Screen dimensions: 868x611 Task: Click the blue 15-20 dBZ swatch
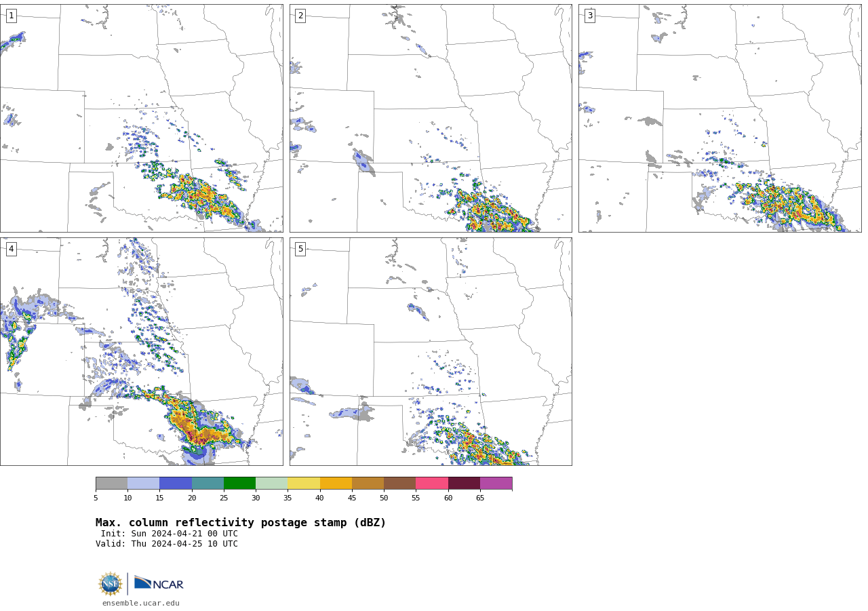click(x=176, y=484)
